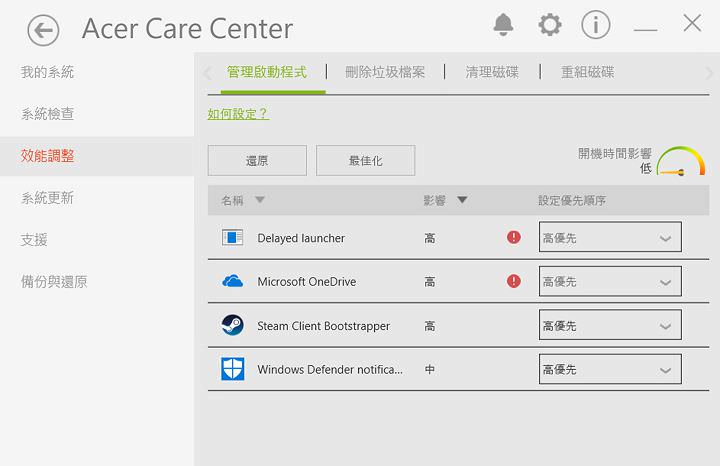Switch to 刪除垃圾檔案 tab
Image resolution: width=720 pixels, height=466 pixels.
[x=385, y=72]
